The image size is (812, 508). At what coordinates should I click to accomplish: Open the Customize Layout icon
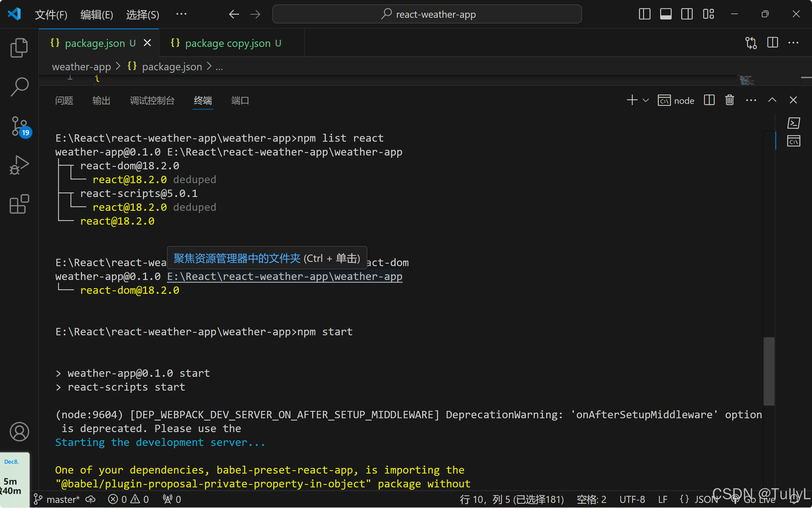coord(708,14)
